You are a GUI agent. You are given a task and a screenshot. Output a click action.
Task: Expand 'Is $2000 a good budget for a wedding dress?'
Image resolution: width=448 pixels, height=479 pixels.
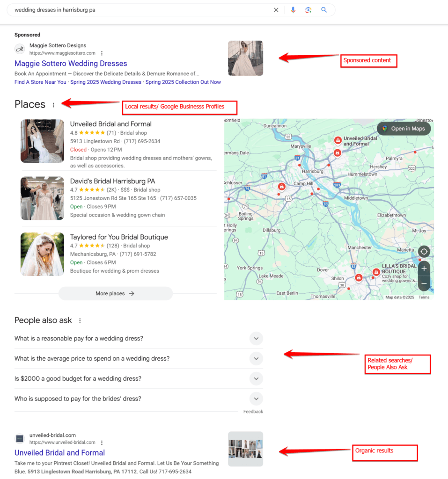256,378
